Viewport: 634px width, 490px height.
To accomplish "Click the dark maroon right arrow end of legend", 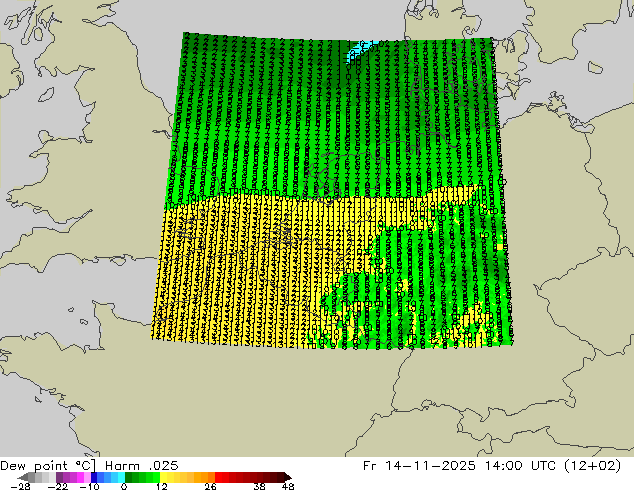I will (288, 477).
